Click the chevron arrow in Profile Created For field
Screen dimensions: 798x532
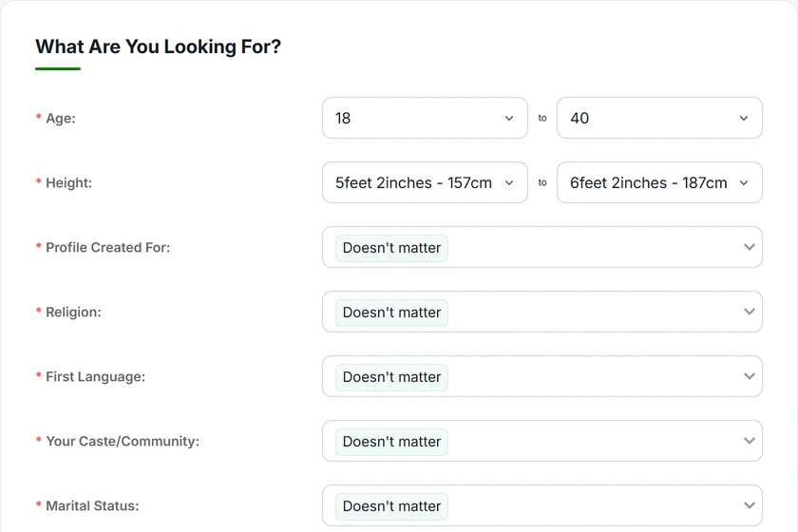click(x=750, y=247)
